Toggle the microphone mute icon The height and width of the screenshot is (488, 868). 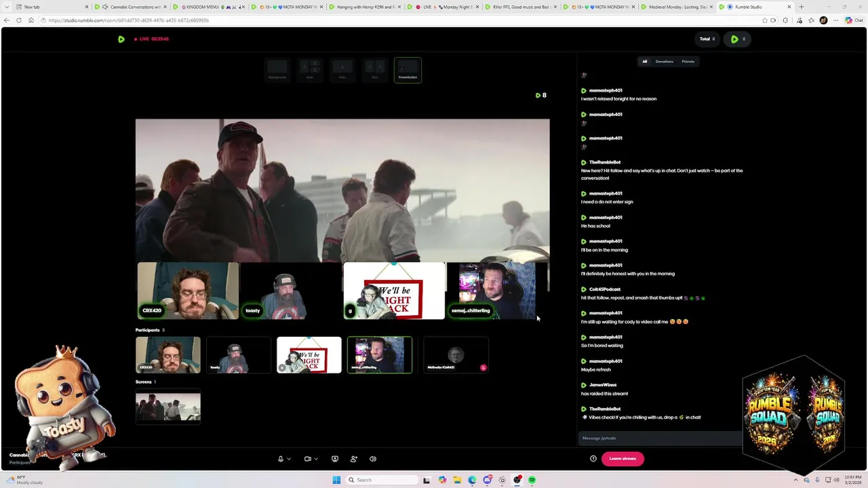(281, 459)
